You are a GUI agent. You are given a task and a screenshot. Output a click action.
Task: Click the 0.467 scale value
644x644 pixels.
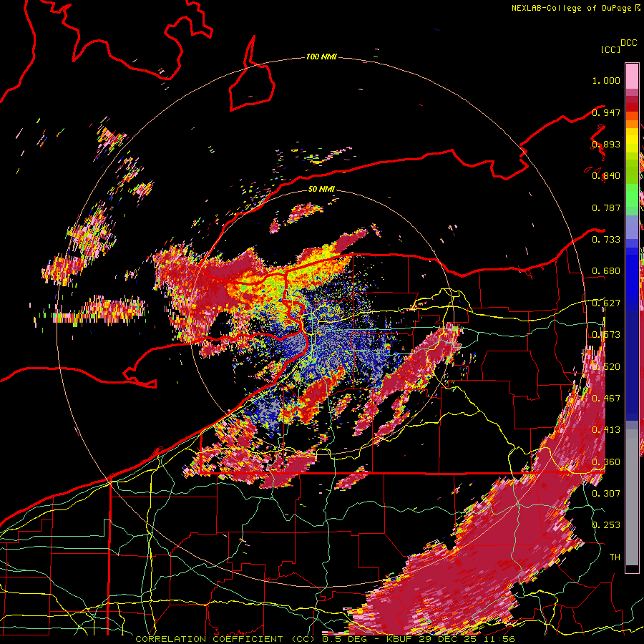coord(606,399)
